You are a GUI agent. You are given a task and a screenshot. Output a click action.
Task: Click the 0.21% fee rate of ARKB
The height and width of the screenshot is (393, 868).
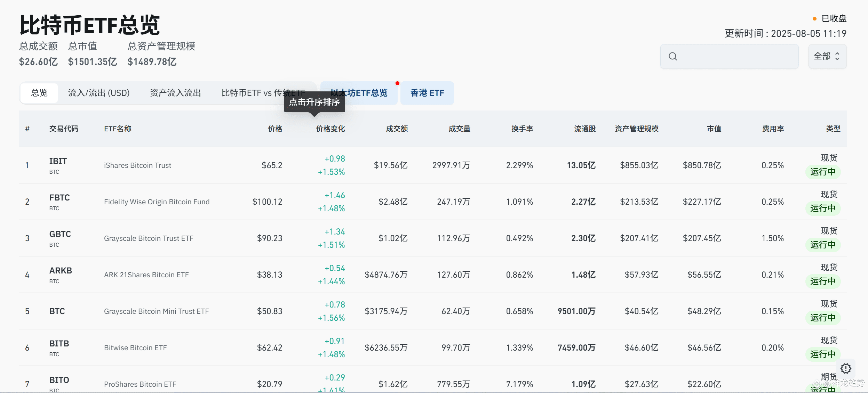click(x=773, y=275)
